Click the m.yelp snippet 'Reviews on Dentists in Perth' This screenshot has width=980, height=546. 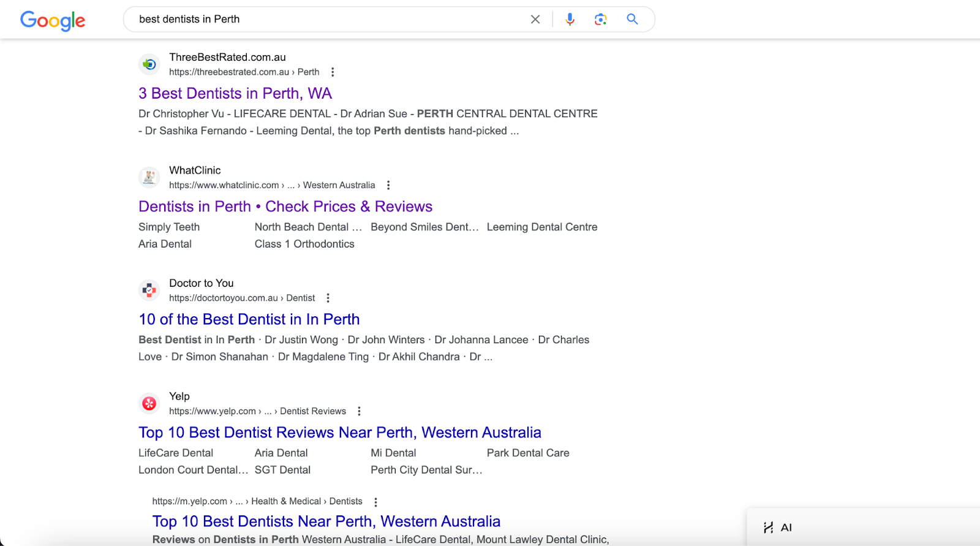coord(381,540)
